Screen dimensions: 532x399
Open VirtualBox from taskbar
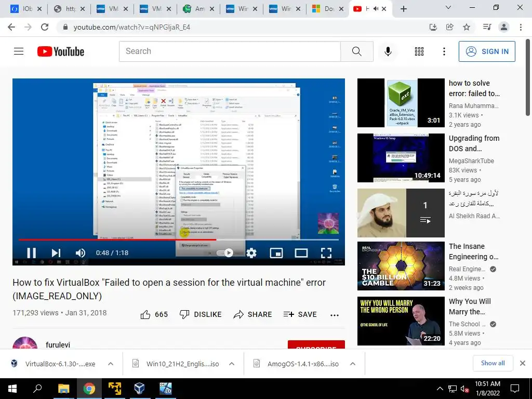click(x=139, y=389)
